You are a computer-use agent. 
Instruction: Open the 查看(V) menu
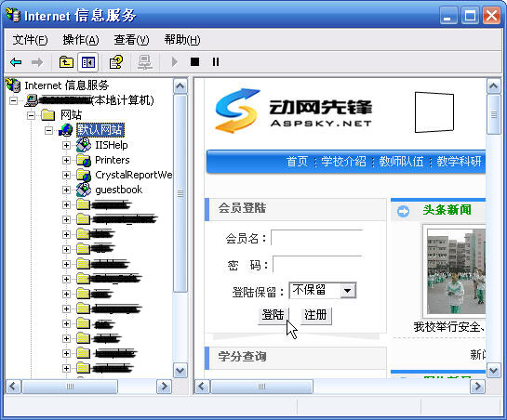(131, 40)
